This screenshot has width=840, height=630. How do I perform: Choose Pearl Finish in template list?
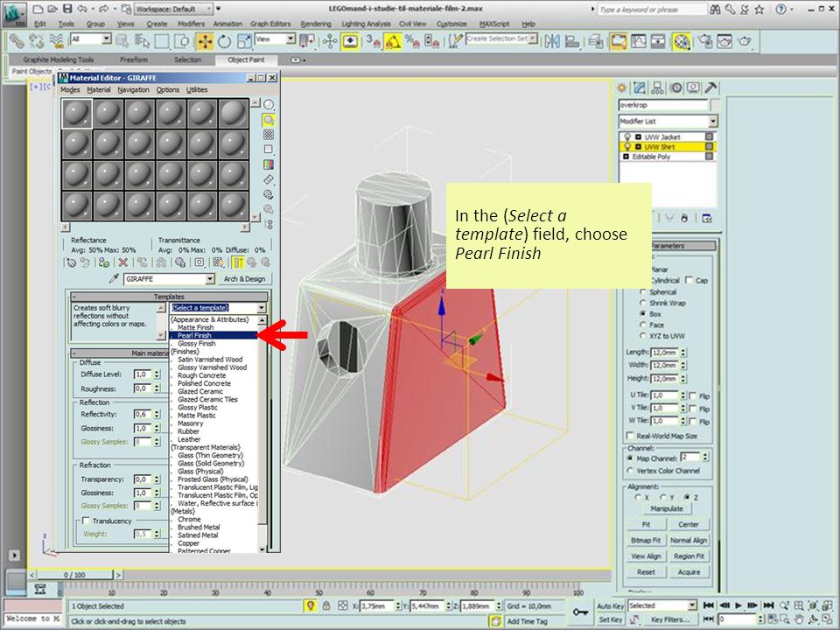tap(213, 335)
